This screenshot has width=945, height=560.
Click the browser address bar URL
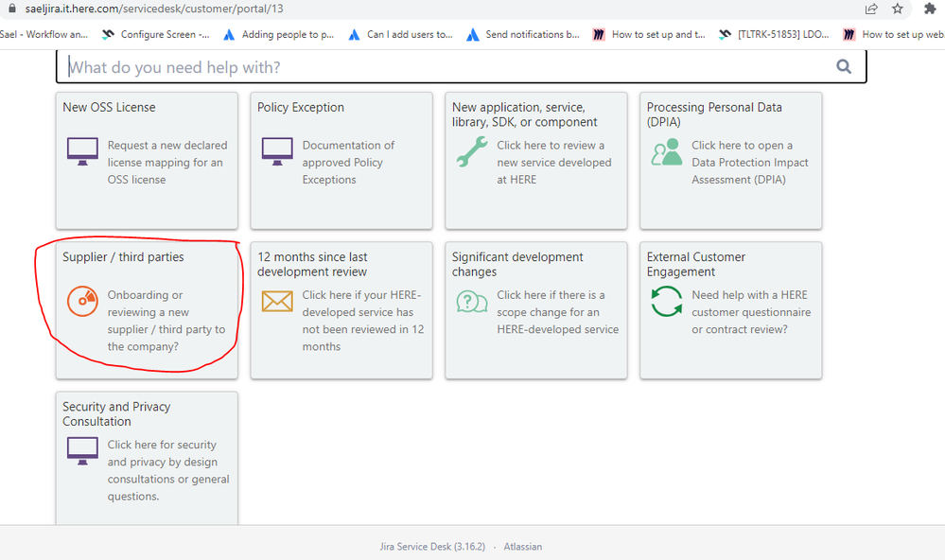154,9
